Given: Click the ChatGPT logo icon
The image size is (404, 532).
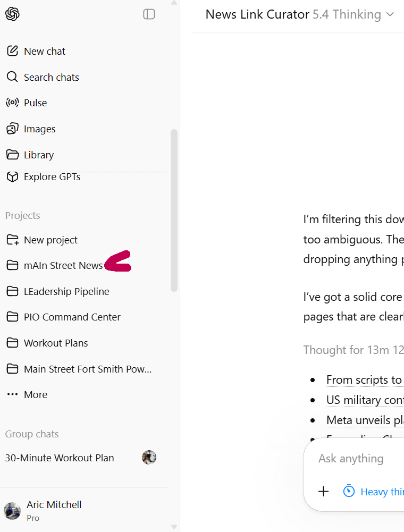Looking at the screenshot, I should 12,14.
